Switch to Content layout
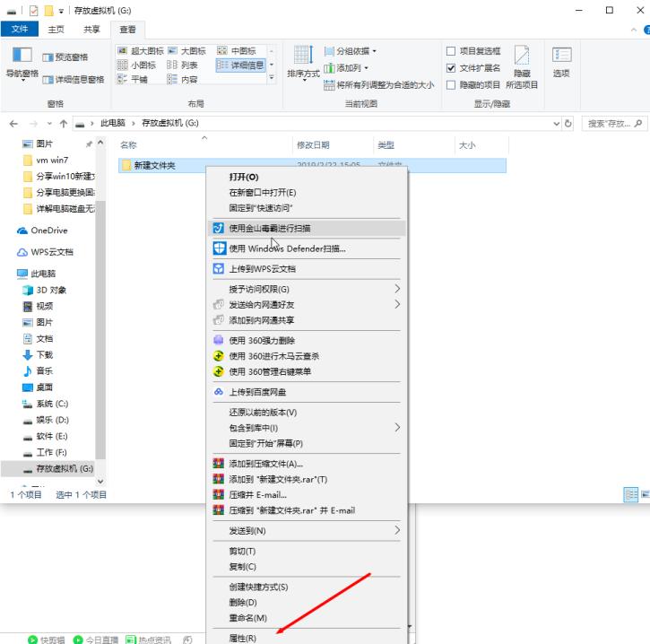Screen dimensions: 650x644 [x=182, y=79]
